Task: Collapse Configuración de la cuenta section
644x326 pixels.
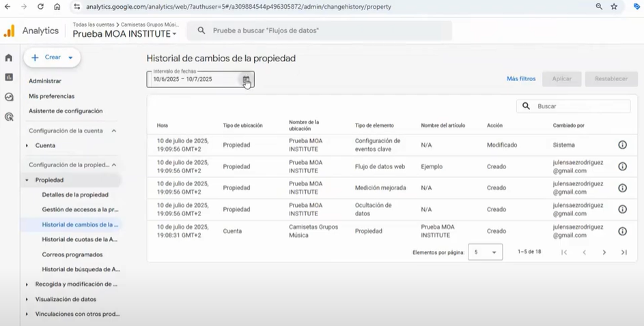Action: (x=114, y=131)
